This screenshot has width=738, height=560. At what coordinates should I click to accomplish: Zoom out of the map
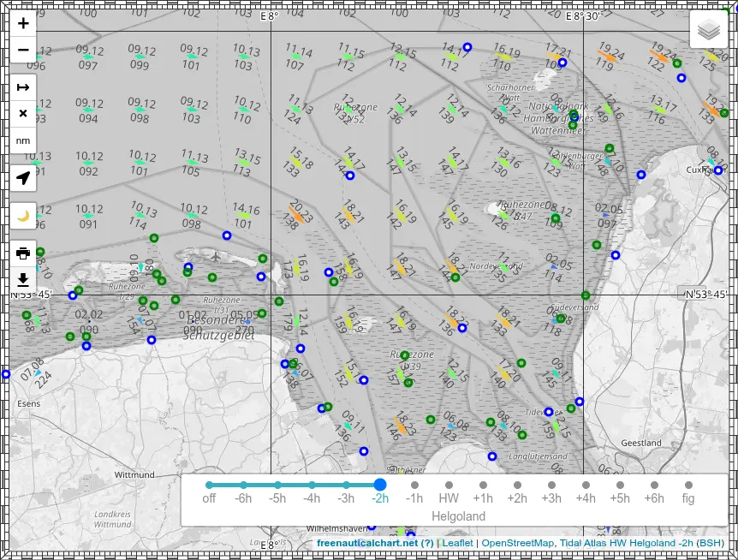(23, 50)
